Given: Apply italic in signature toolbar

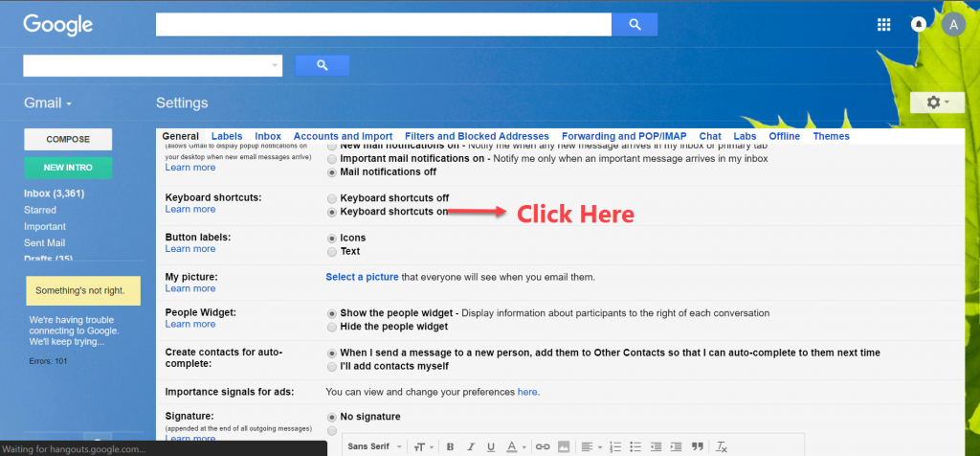Looking at the screenshot, I should click(471, 446).
